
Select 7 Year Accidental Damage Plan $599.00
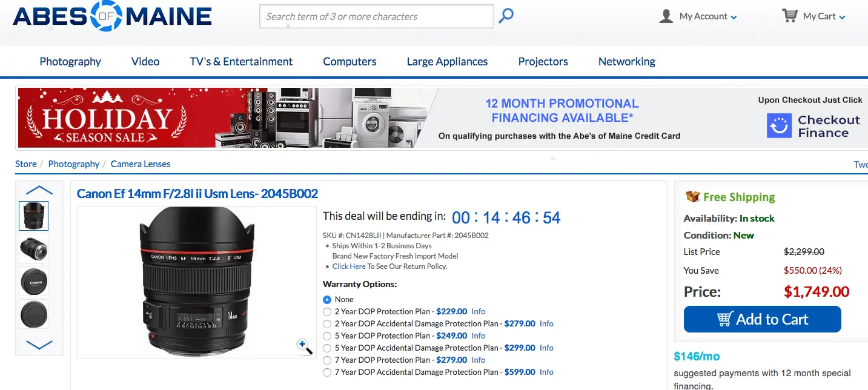tap(327, 372)
